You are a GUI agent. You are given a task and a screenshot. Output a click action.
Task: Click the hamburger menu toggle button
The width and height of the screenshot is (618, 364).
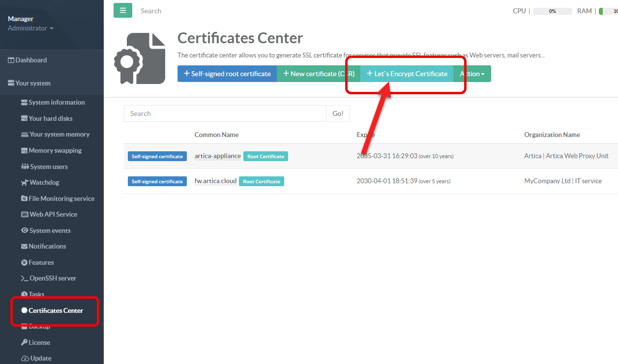(x=122, y=10)
